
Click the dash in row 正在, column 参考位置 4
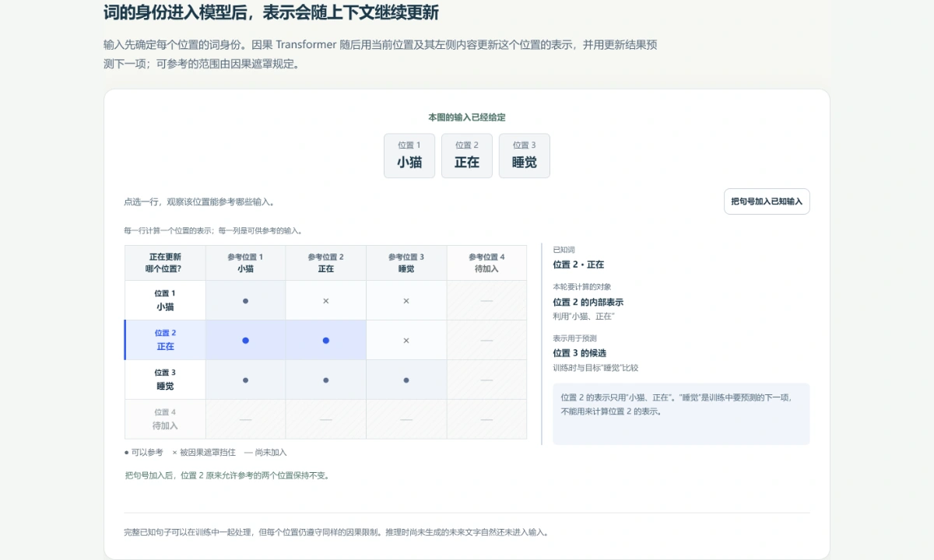point(486,340)
